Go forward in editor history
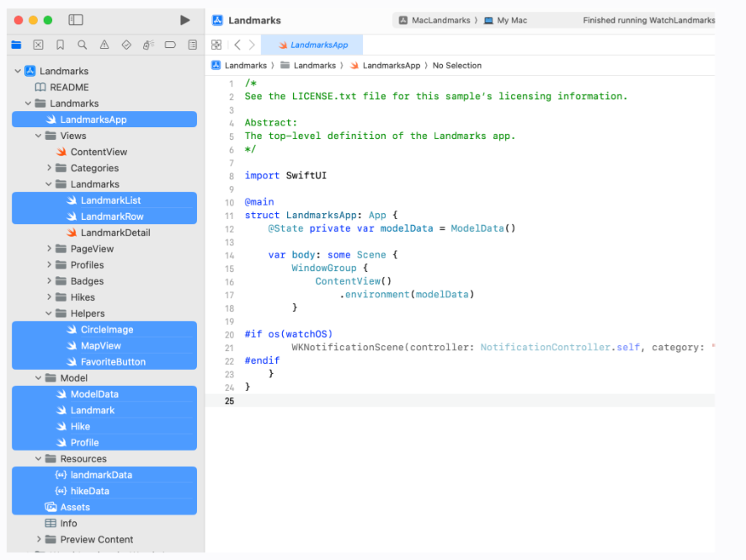746x560 pixels. click(x=252, y=45)
